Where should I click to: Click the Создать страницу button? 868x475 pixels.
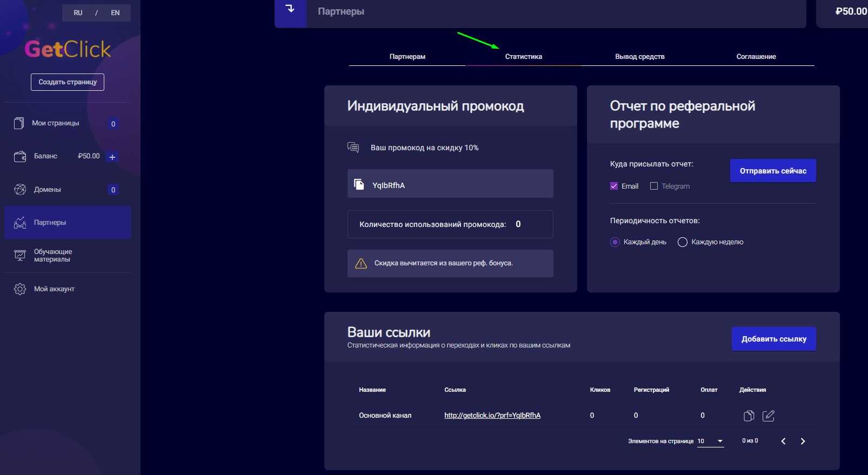click(x=68, y=82)
